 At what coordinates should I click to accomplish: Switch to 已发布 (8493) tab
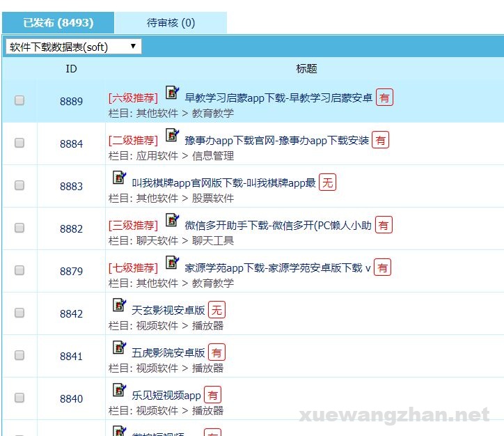(x=58, y=22)
